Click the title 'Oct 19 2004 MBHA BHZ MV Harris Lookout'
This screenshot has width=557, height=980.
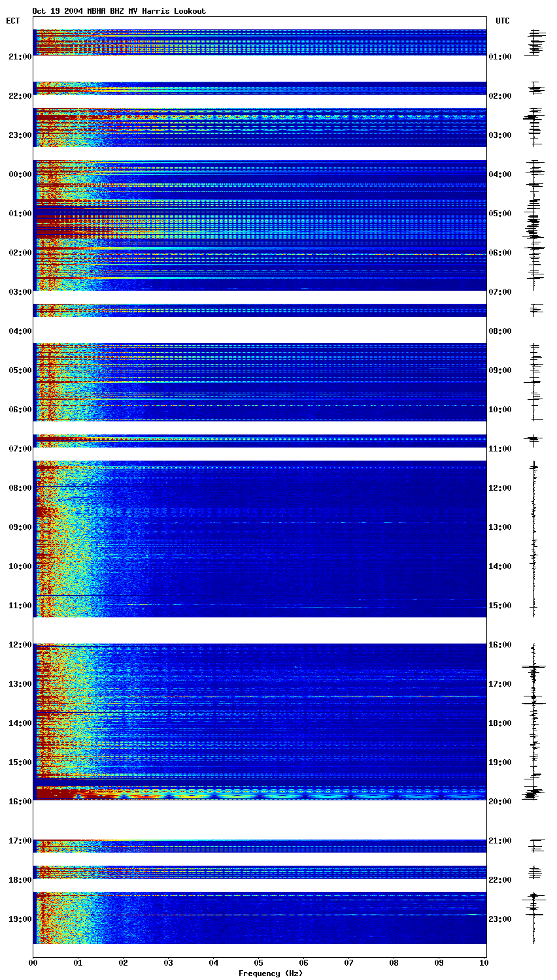[x=119, y=11]
